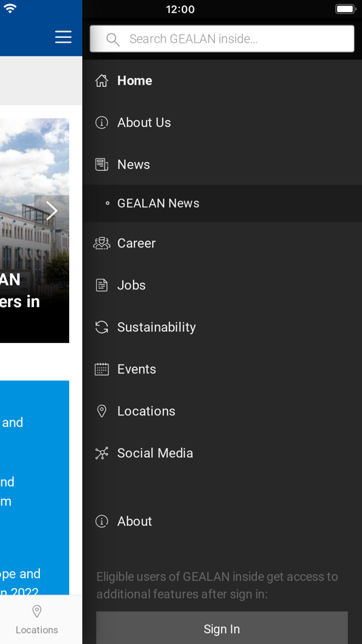Open the blue info card
Image resolution: width=362 pixels, height=644 pixels.
click(x=35, y=487)
